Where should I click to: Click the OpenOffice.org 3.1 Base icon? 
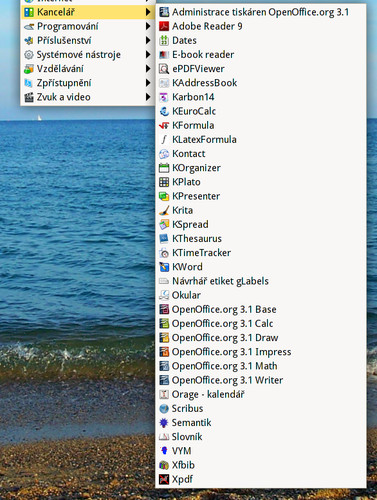164,309
